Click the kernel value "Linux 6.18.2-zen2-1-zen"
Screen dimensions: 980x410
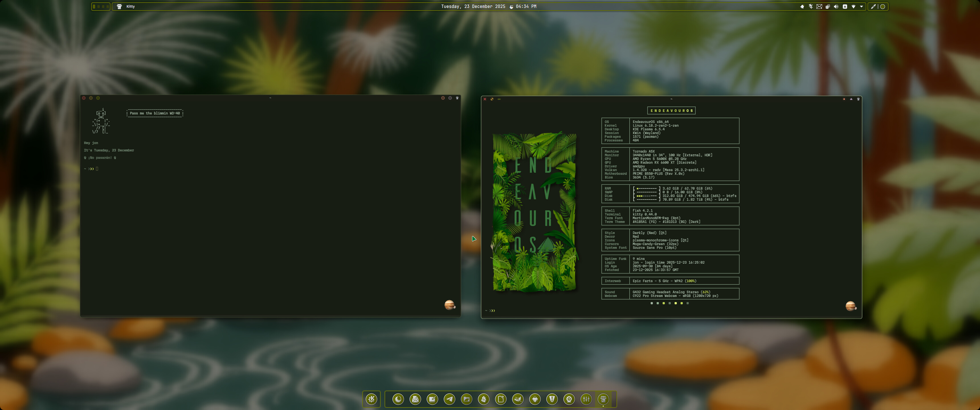click(x=656, y=126)
